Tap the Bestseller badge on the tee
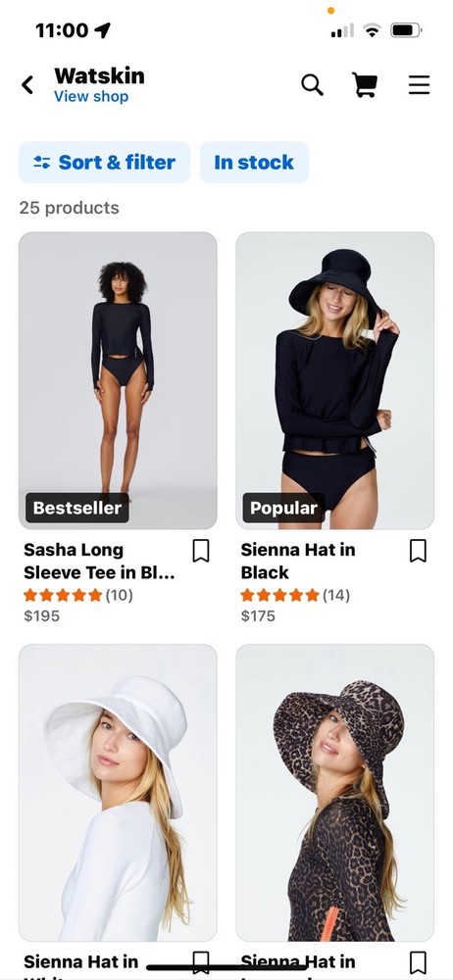This screenshot has width=453, height=980. point(76,508)
